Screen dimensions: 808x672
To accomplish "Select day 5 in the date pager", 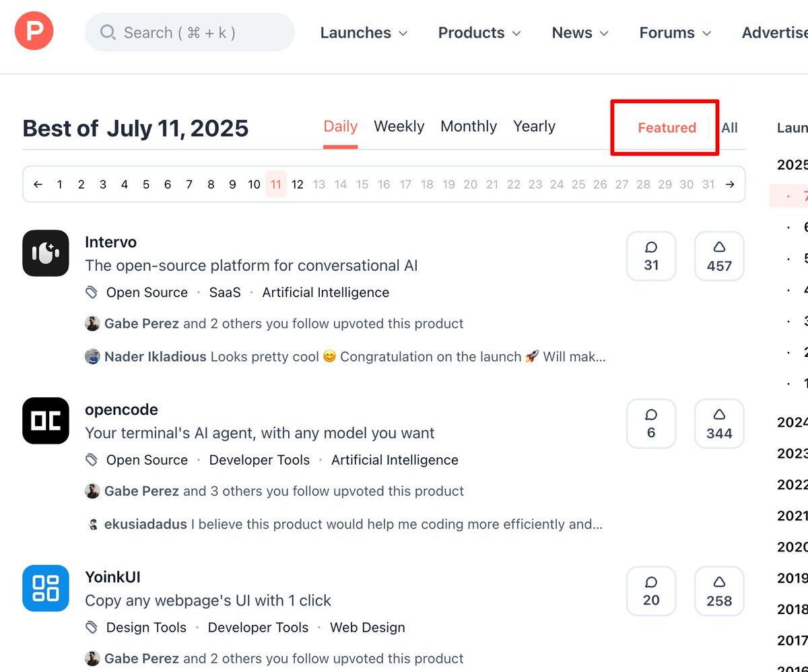I will click(146, 184).
